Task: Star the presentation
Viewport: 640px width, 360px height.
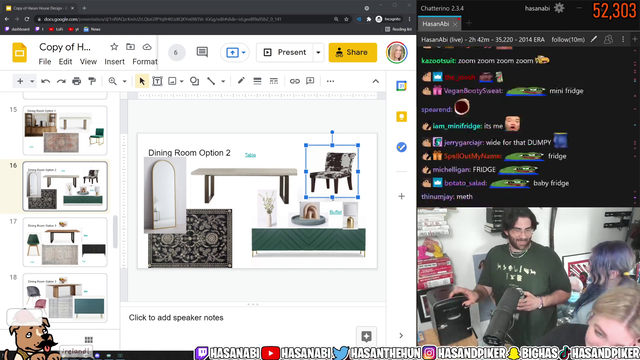Action: [114, 47]
